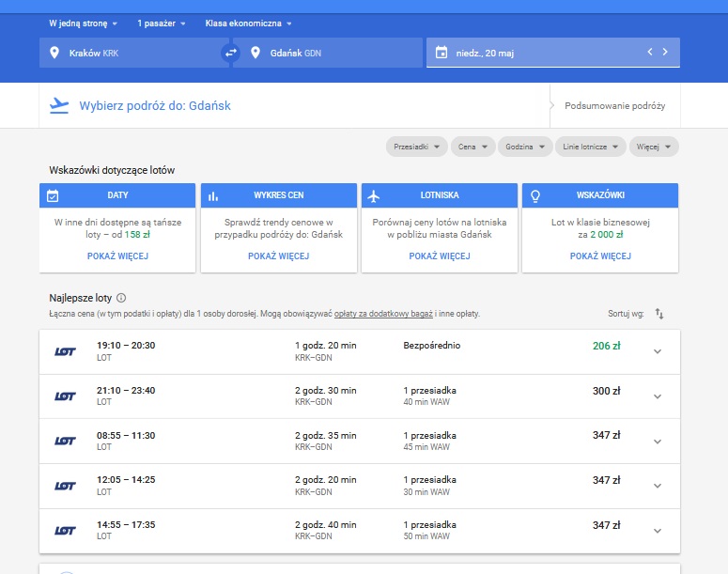Expand the 21:10 – 23:40 flight details

[x=658, y=396]
